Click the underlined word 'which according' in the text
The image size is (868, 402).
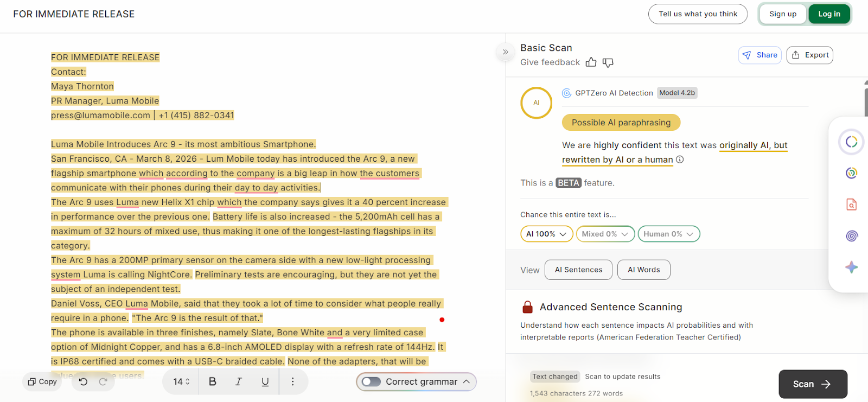pyautogui.click(x=173, y=174)
